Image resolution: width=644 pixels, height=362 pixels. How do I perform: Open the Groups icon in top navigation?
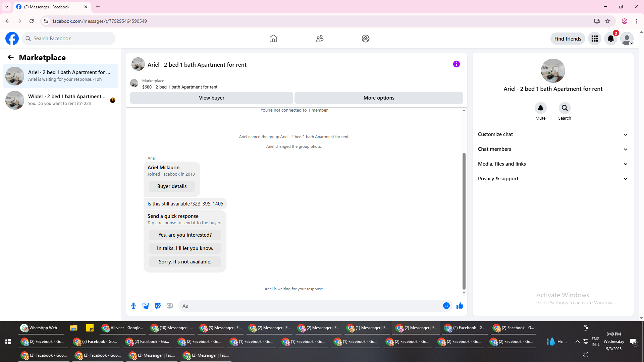[x=366, y=39]
